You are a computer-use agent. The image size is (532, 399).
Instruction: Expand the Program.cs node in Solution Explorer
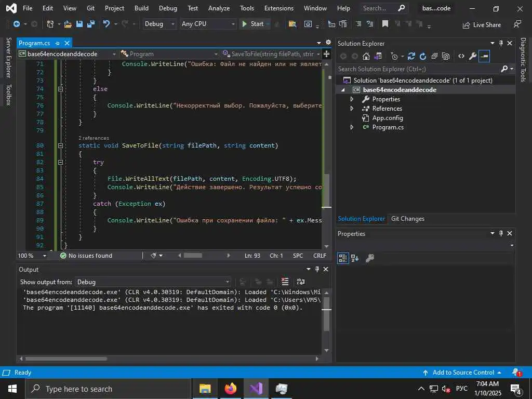(x=352, y=127)
